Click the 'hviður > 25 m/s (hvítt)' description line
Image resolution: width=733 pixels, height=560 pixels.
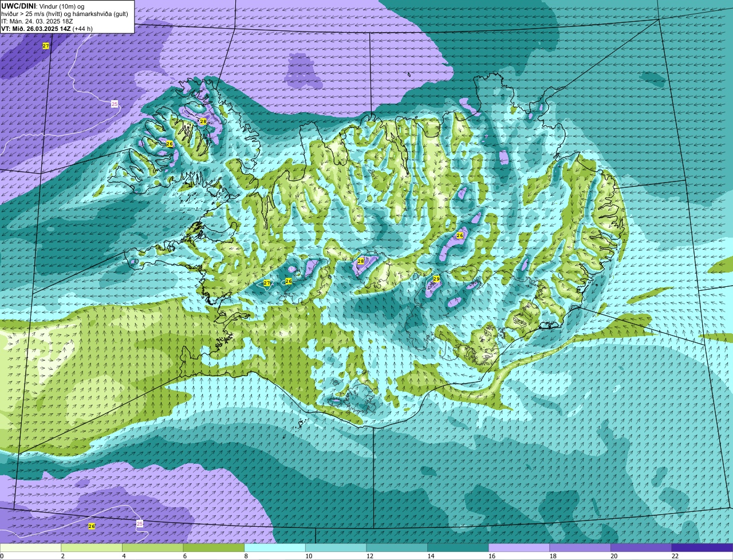(x=66, y=13)
